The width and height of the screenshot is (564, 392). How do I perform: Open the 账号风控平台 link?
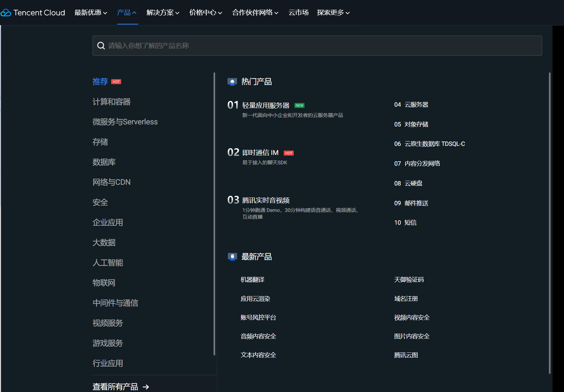pyautogui.click(x=258, y=318)
